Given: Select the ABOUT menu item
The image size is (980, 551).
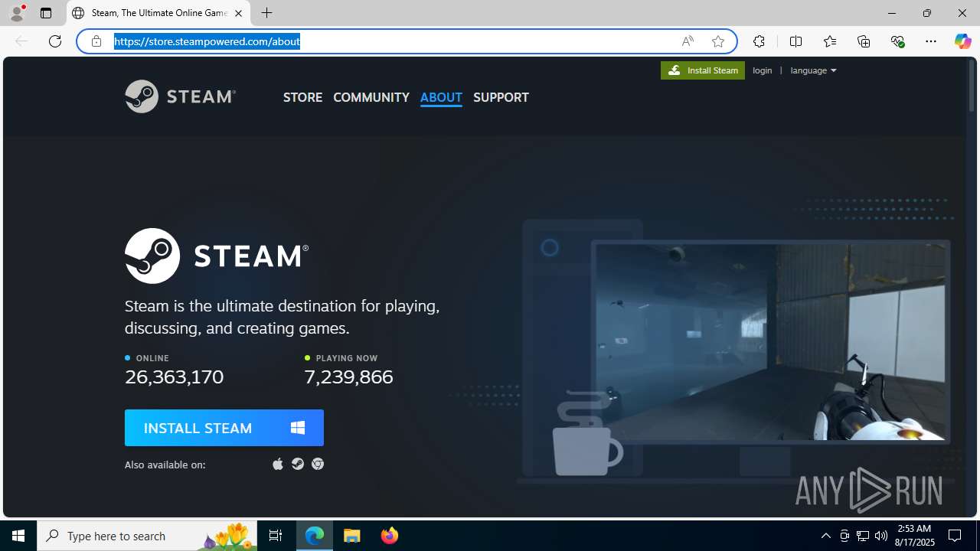Looking at the screenshot, I should click(441, 97).
